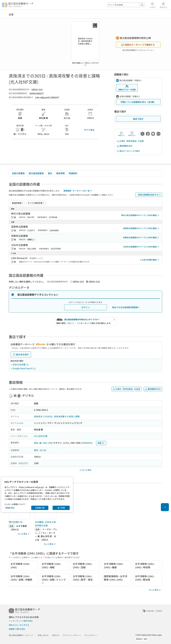Open 初めての方は新規利用登録へ link
Viewport: 171px width, 644px height.
pyautogui.click(x=126, y=307)
